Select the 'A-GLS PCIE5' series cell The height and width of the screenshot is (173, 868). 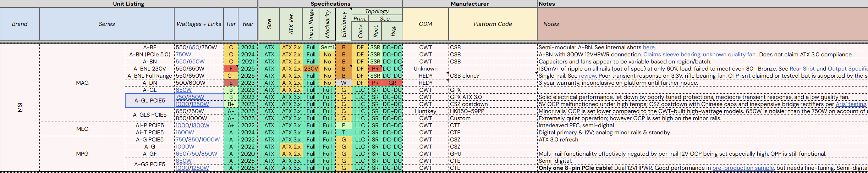click(x=150, y=115)
